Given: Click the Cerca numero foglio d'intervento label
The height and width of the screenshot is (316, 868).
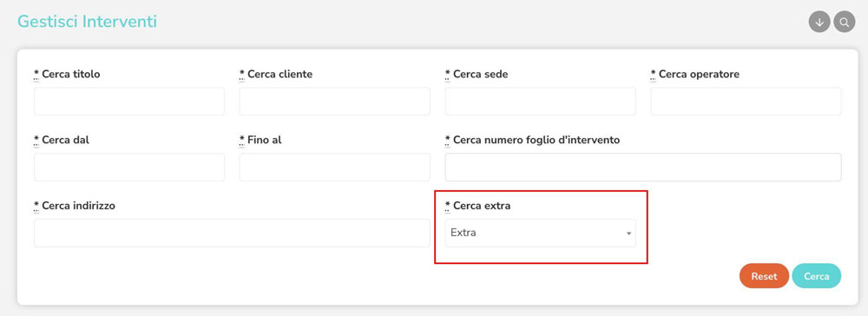Looking at the screenshot, I should coord(536,140).
